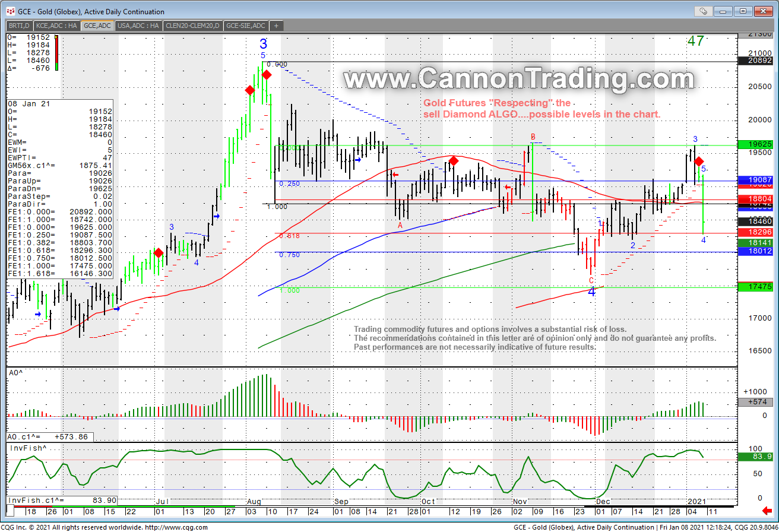Open the KCE,ADC : HA tab

point(56,26)
